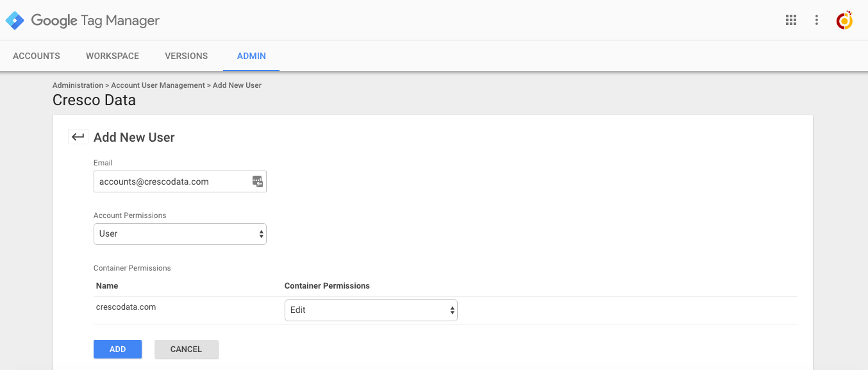Open the Google apps grid
The height and width of the screenshot is (370, 868).
(x=791, y=20)
